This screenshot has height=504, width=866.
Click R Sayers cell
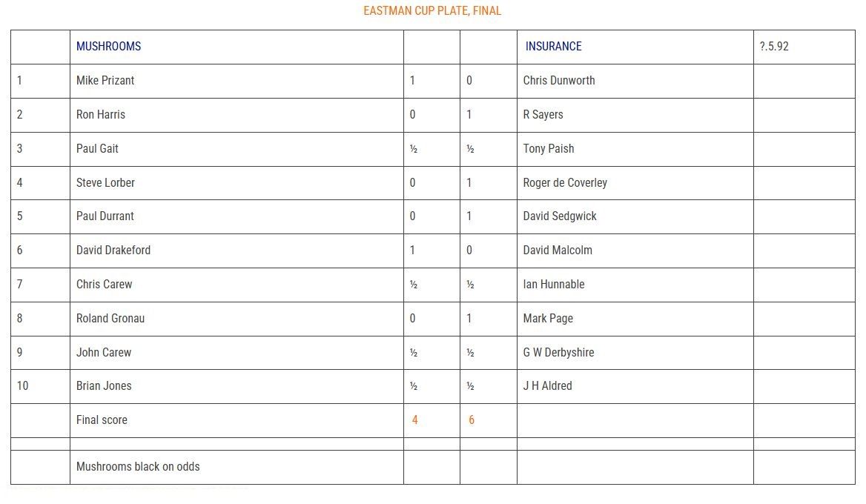635,115
